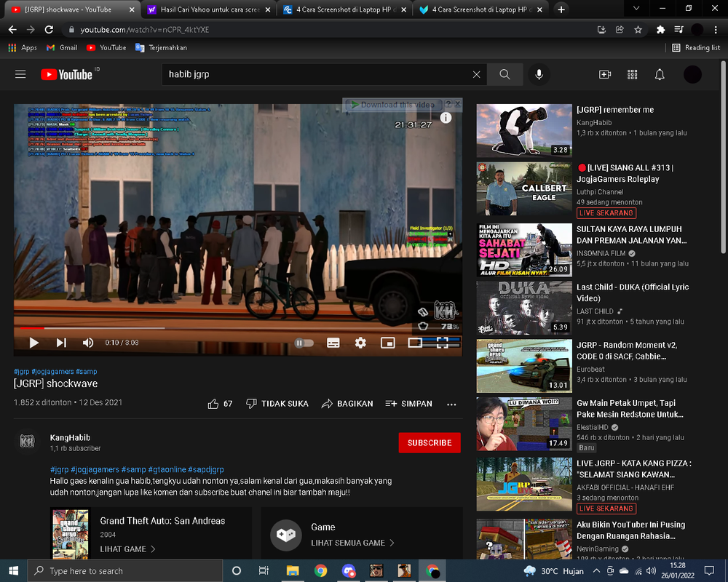
Task: Switch to the Hasil Cari Yahoo tab
Action: [x=209, y=9]
